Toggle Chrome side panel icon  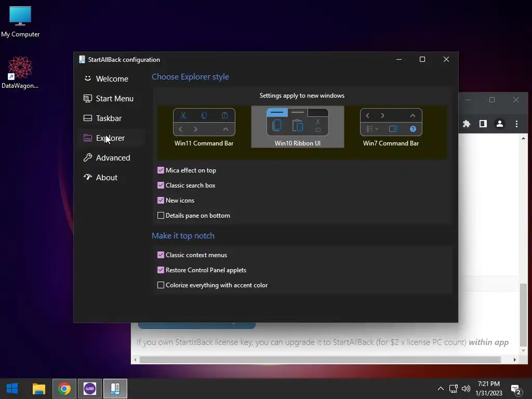pyautogui.click(x=483, y=124)
